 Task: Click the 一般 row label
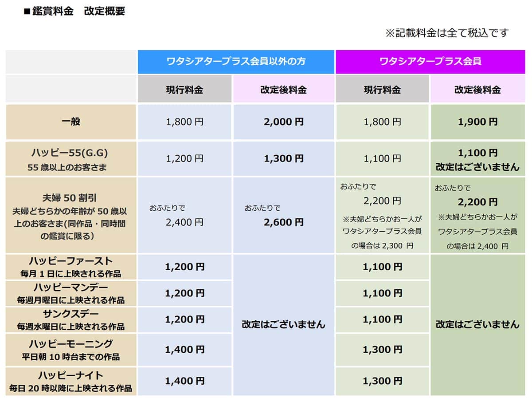pyautogui.click(x=71, y=122)
